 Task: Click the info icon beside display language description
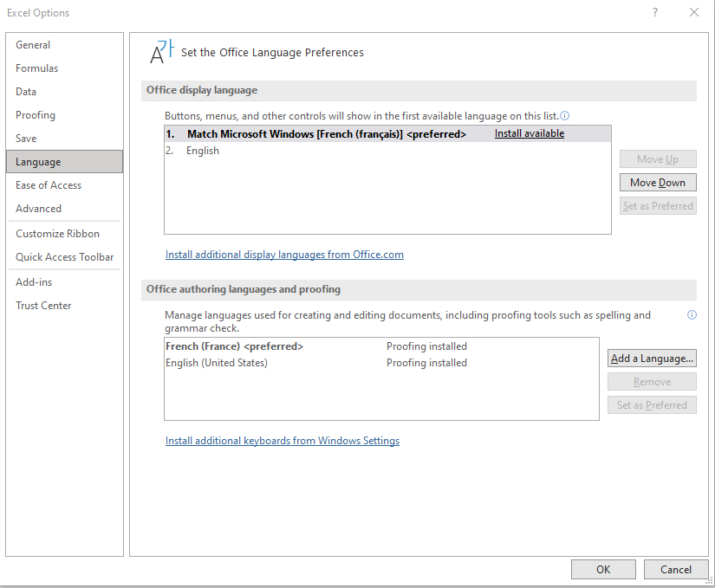click(565, 115)
